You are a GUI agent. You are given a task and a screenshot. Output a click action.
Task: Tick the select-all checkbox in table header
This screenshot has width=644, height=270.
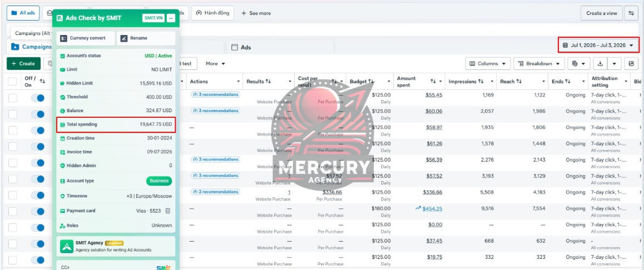tap(13, 82)
